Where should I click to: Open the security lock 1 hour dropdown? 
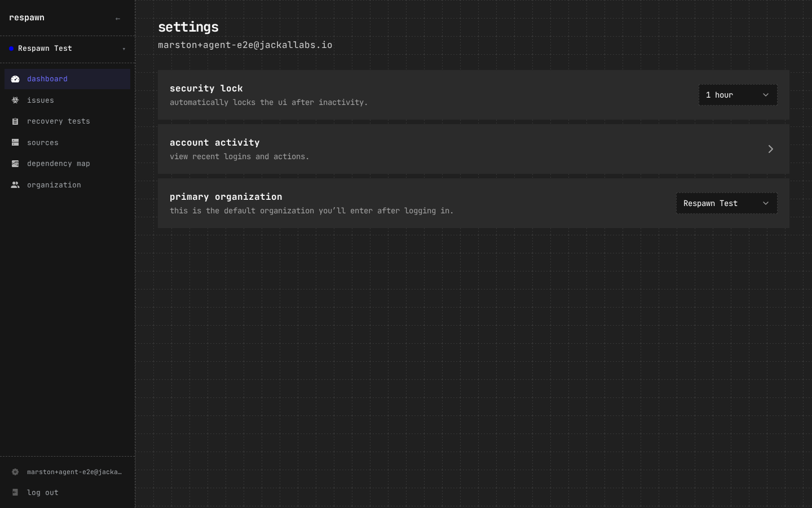[x=738, y=95]
